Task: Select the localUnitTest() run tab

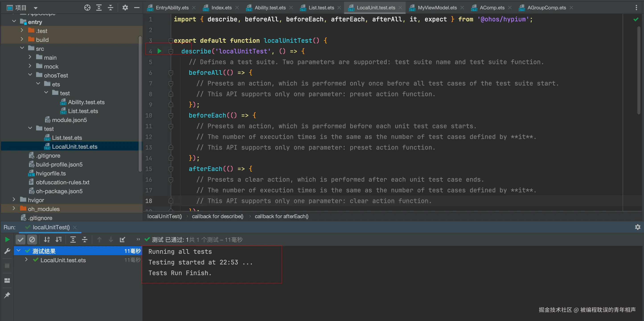Action: point(51,227)
